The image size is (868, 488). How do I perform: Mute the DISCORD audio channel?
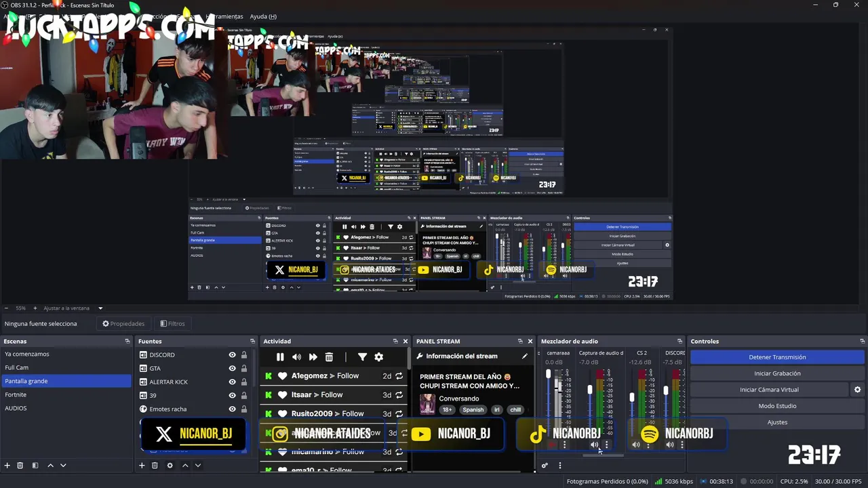tap(669, 445)
